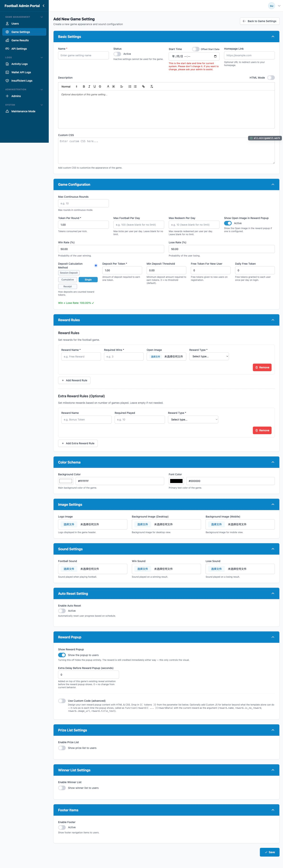
Task: Apply italic formatting in description editor
Action: [89, 87]
